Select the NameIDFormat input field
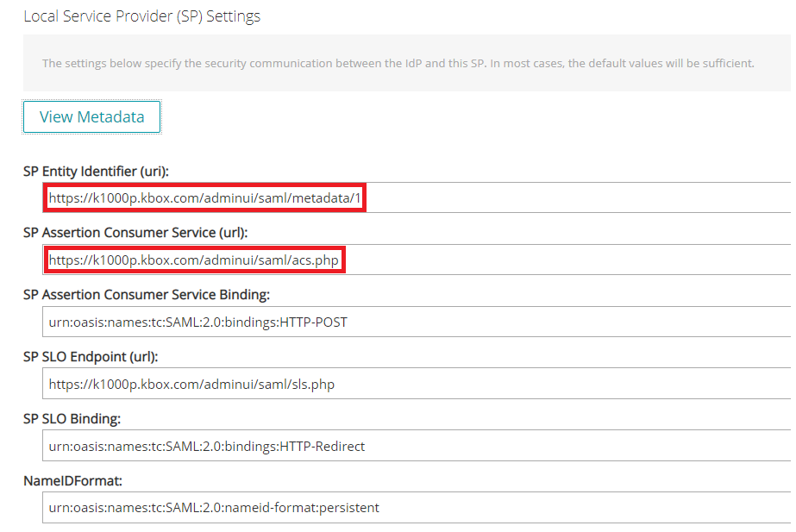The width and height of the screenshot is (796, 532). point(417,508)
